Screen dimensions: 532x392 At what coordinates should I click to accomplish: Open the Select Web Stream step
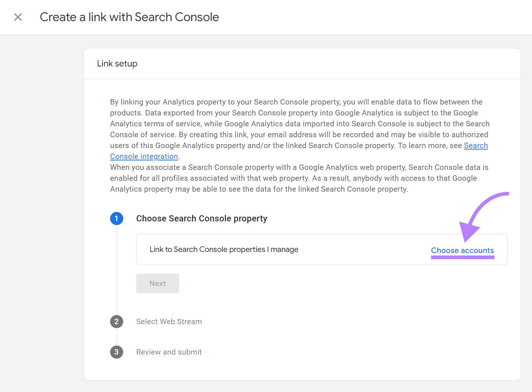pyautogui.click(x=169, y=322)
